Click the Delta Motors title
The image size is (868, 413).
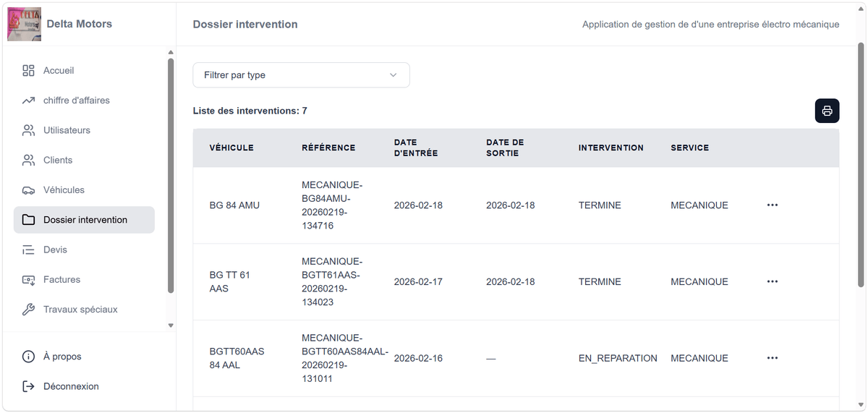80,24
